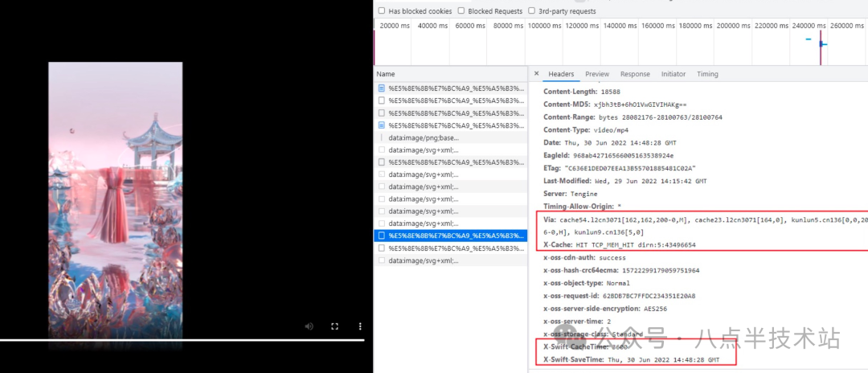The height and width of the screenshot is (373, 868).
Task: Open the video player's three-dot options menu
Action: [x=360, y=326]
